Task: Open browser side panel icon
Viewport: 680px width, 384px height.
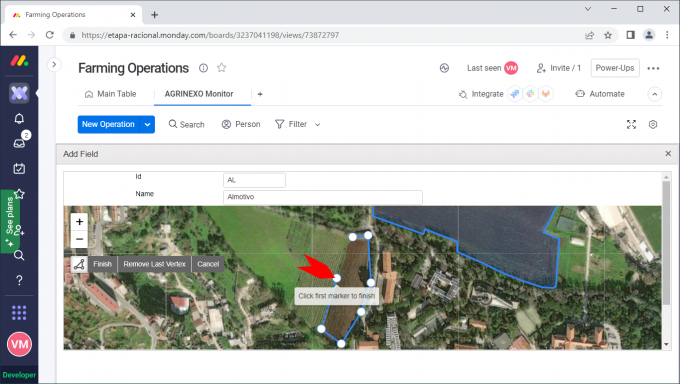Action: click(631, 35)
